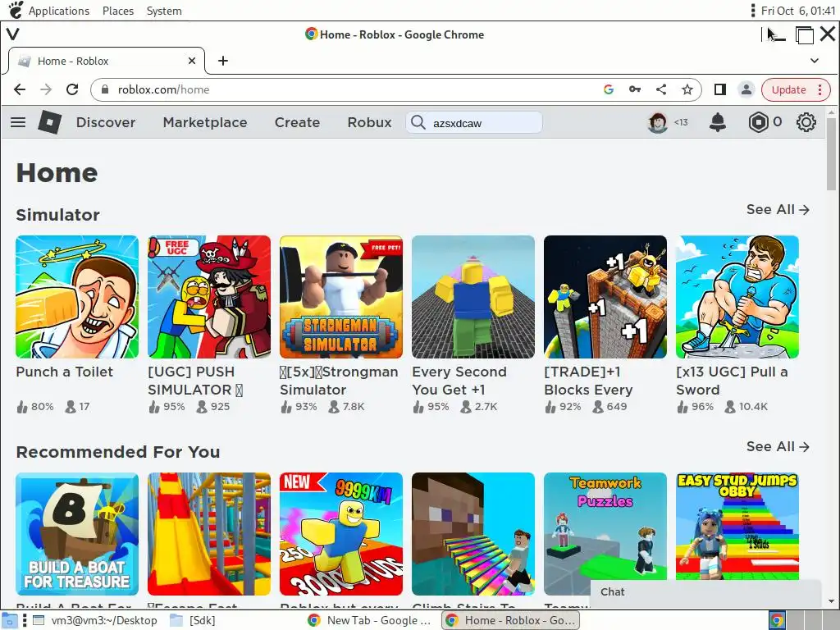Open the Roblox settings gear
Image resolution: width=840 pixels, height=630 pixels.
coord(806,123)
